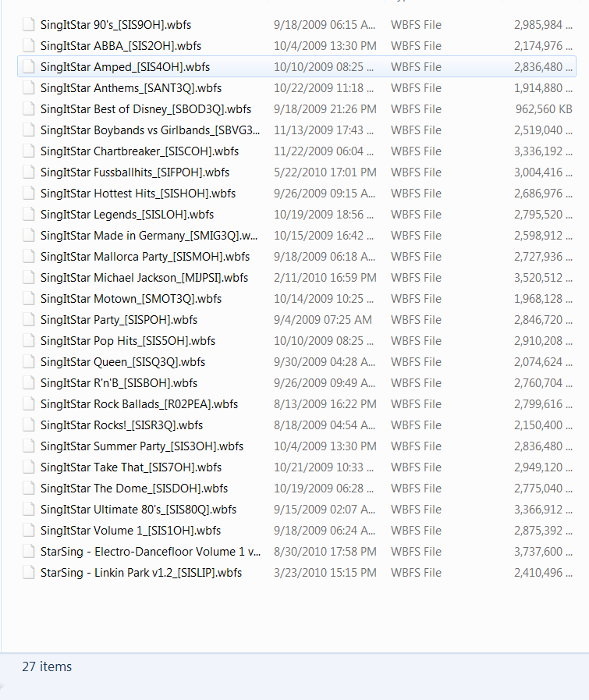Select file name SingItStar Pop Hits_[SIS5OH].wbfs
The image size is (589, 700).
(x=128, y=341)
